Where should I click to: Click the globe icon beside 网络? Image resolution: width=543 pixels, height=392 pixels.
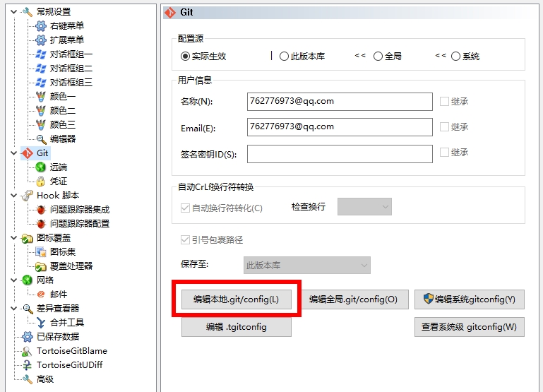tap(27, 280)
